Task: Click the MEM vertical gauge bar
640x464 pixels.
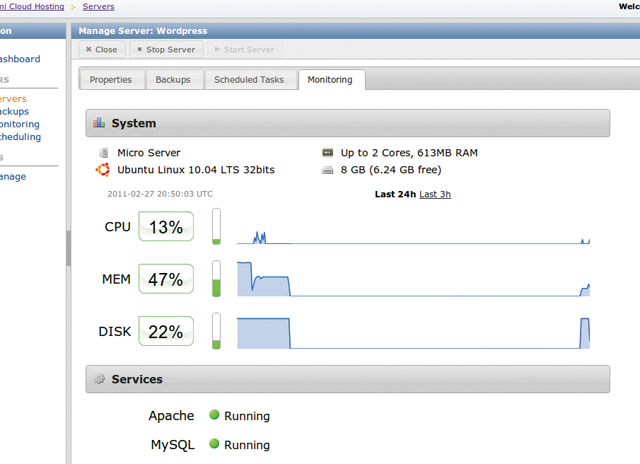Action: 216,279
